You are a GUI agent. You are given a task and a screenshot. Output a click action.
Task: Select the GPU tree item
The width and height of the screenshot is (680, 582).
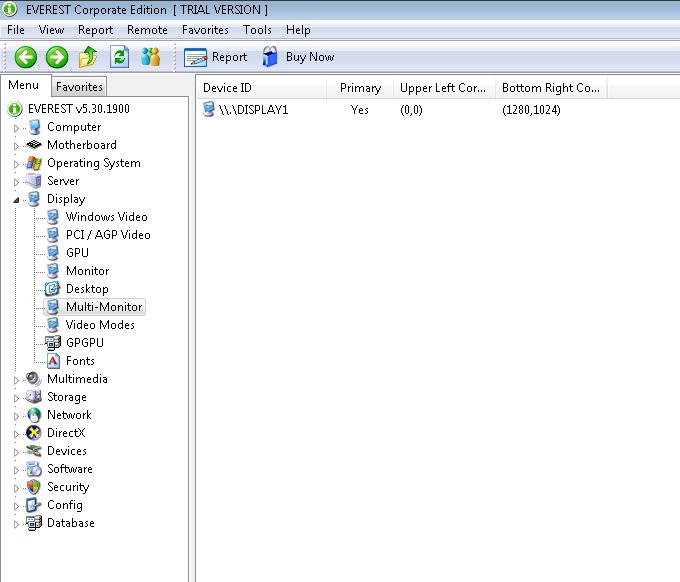tap(77, 253)
